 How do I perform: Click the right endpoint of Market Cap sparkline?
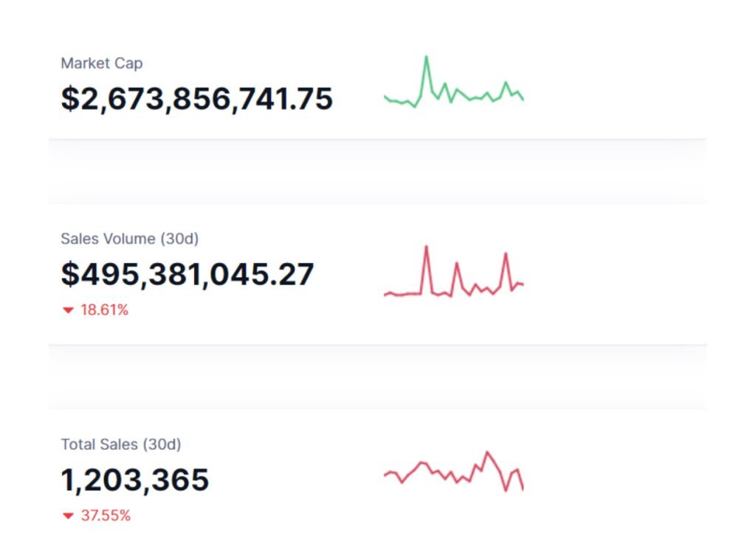523,99
